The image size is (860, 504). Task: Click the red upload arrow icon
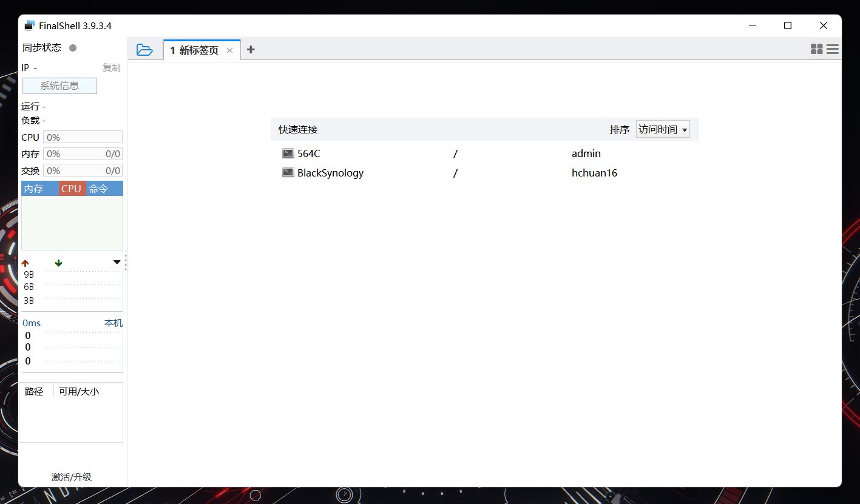pos(25,263)
